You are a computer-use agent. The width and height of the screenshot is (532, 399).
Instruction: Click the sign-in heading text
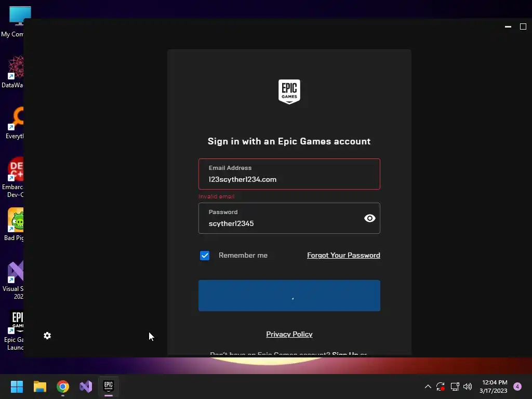(289, 141)
